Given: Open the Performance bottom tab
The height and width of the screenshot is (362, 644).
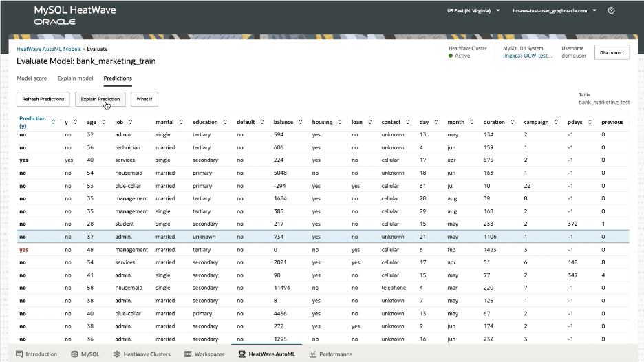Looking at the screenshot, I should pyautogui.click(x=331, y=354).
